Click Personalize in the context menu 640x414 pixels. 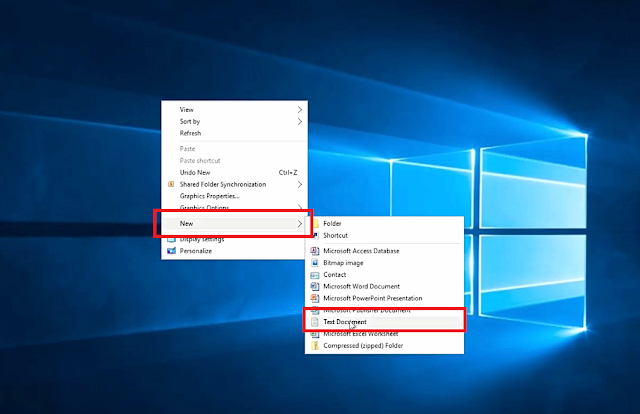[234, 251]
